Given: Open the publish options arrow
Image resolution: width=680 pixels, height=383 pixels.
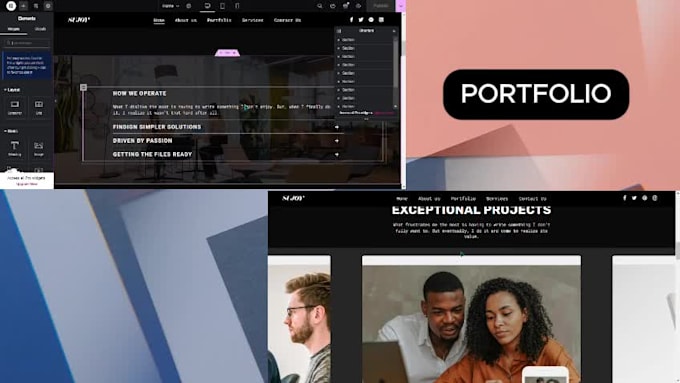Looking at the screenshot, I should pyautogui.click(x=401, y=6).
